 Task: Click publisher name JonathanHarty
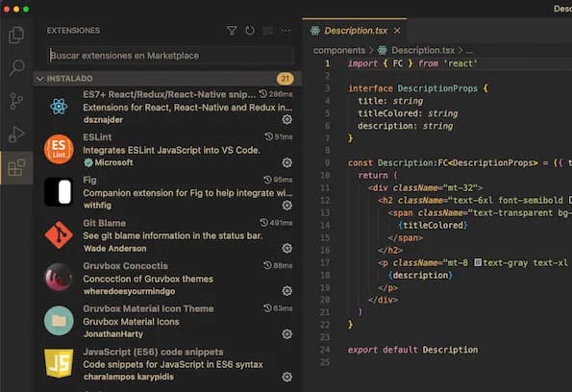tap(113, 334)
